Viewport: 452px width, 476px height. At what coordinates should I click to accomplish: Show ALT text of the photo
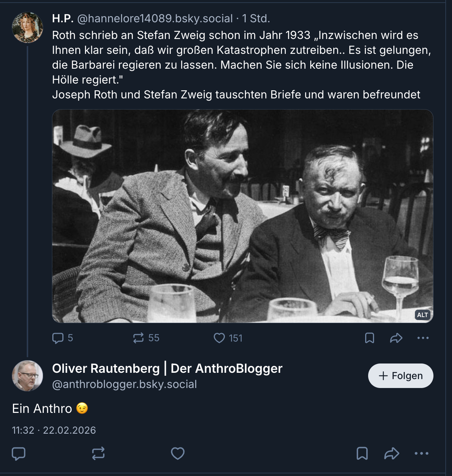[x=422, y=315]
